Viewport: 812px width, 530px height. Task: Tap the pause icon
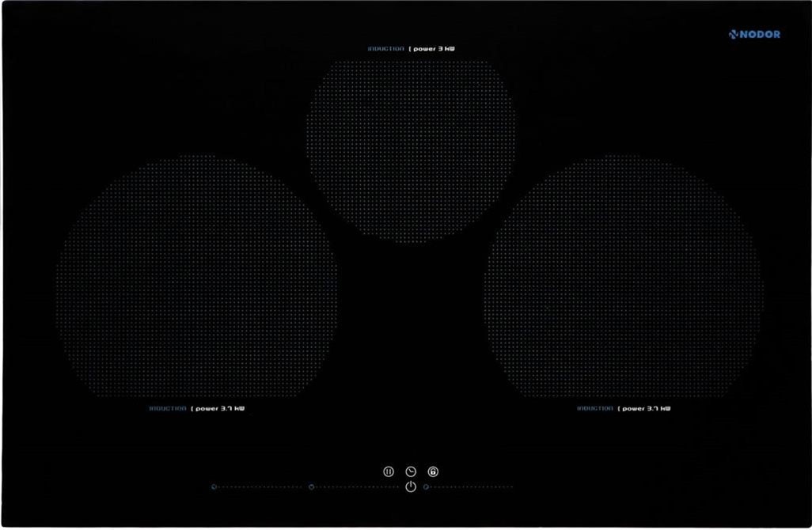point(389,471)
